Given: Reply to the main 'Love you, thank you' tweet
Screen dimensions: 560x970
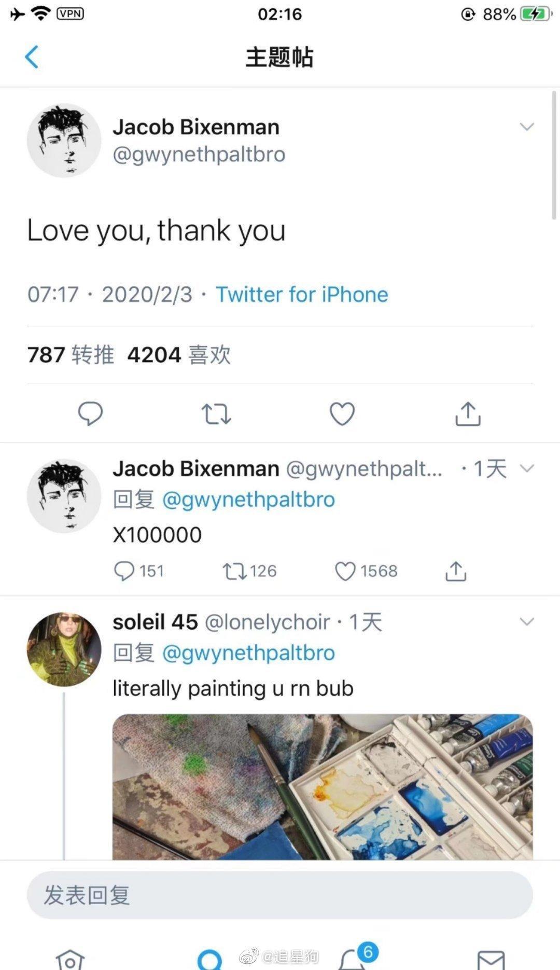Looking at the screenshot, I should pos(90,414).
